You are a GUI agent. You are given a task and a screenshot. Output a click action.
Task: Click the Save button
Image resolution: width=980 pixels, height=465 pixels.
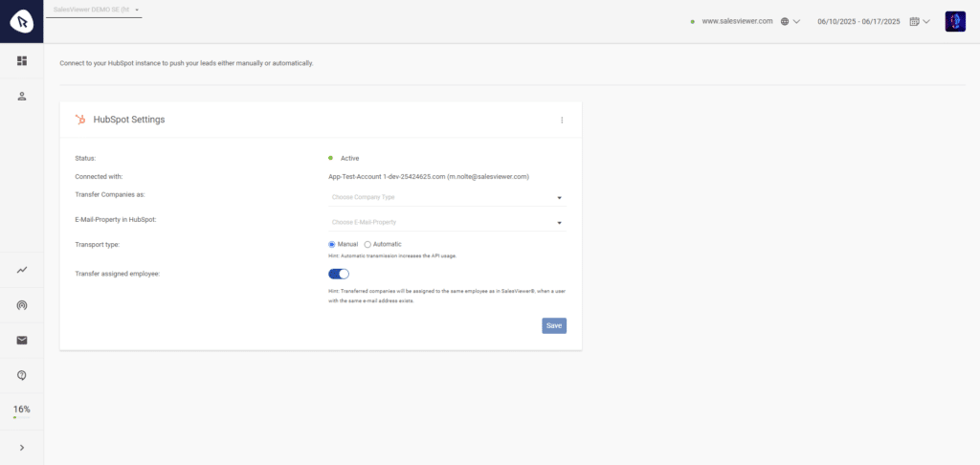tap(554, 325)
